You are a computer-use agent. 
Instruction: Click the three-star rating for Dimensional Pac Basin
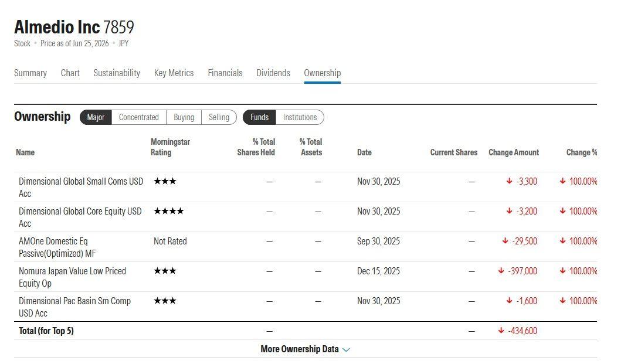(165, 301)
